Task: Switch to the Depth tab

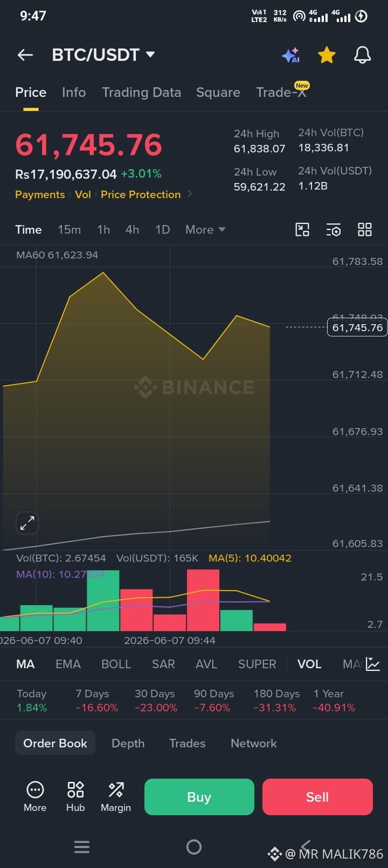Action: point(128,743)
